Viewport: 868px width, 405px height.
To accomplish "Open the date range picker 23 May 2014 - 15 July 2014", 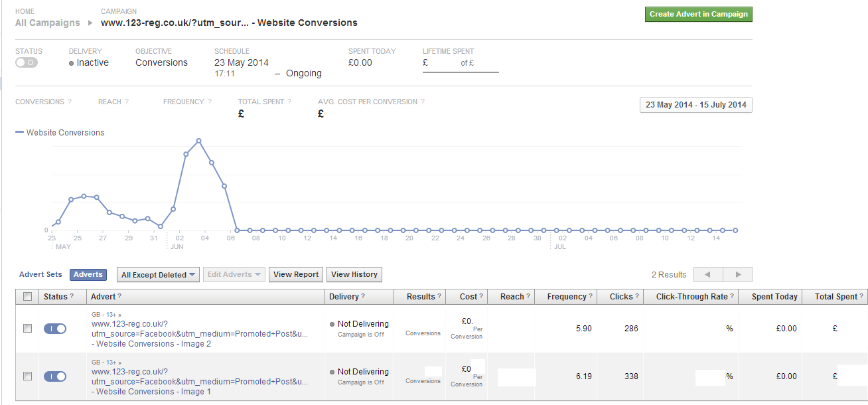I will click(x=696, y=105).
